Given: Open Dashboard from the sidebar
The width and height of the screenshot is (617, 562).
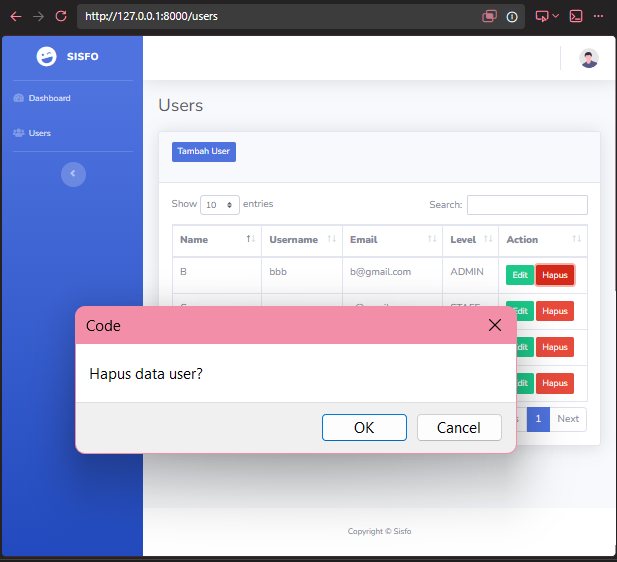Looking at the screenshot, I should (x=42, y=98).
